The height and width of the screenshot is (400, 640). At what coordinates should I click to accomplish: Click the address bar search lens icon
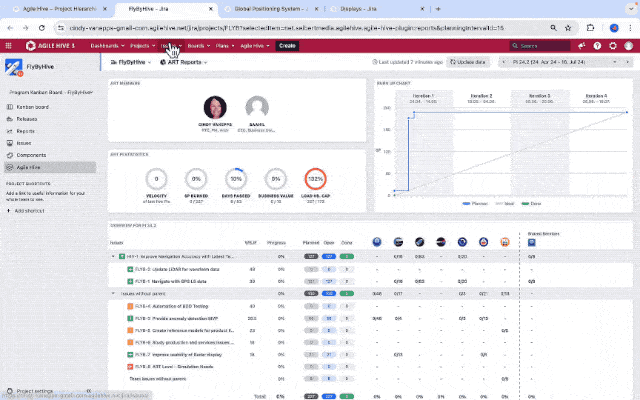(x=553, y=28)
